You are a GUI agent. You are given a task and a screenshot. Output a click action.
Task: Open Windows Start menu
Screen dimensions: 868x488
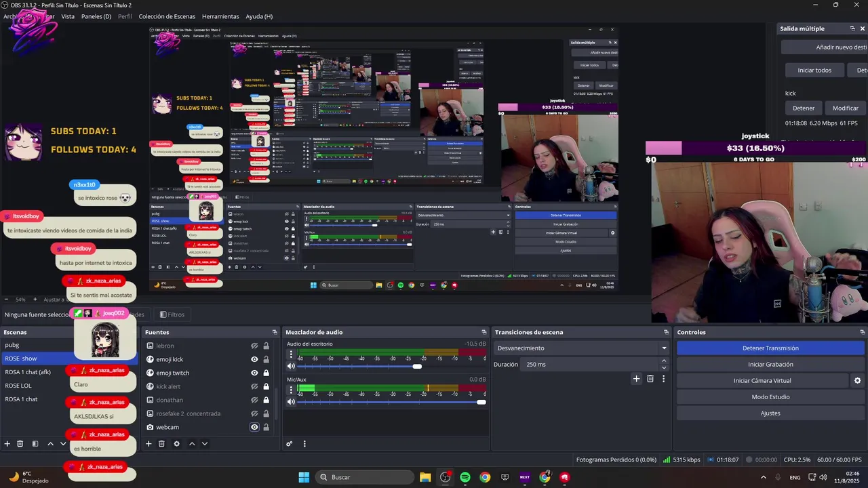click(304, 477)
